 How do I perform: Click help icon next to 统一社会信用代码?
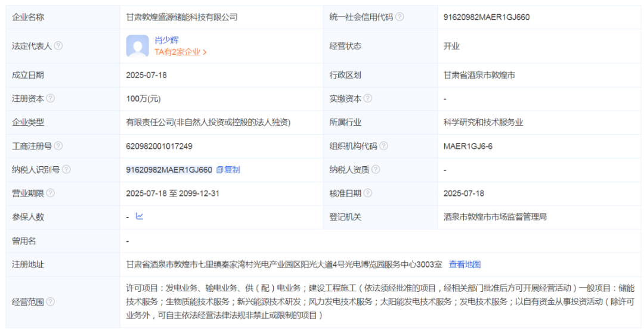click(400, 17)
